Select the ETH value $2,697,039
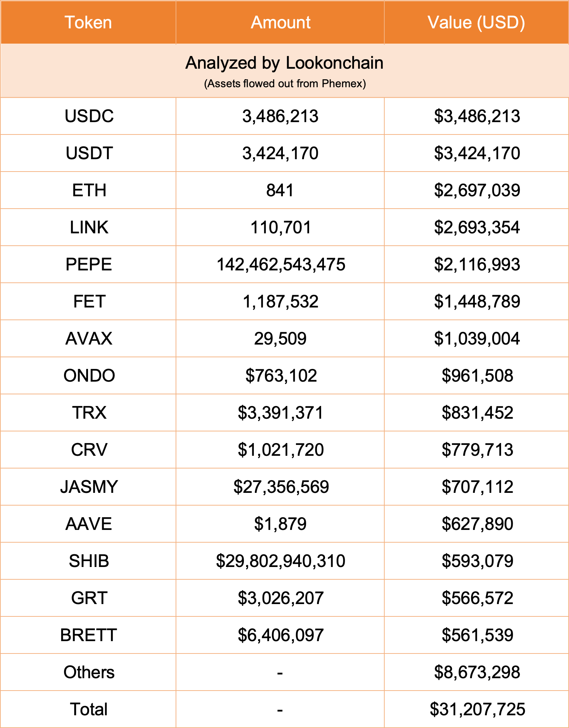 click(x=477, y=190)
